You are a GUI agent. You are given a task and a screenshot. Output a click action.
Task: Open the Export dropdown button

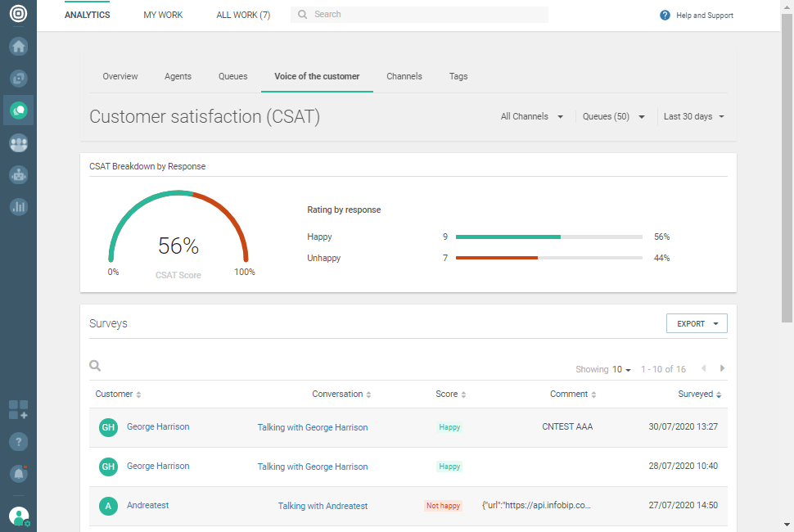(697, 324)
